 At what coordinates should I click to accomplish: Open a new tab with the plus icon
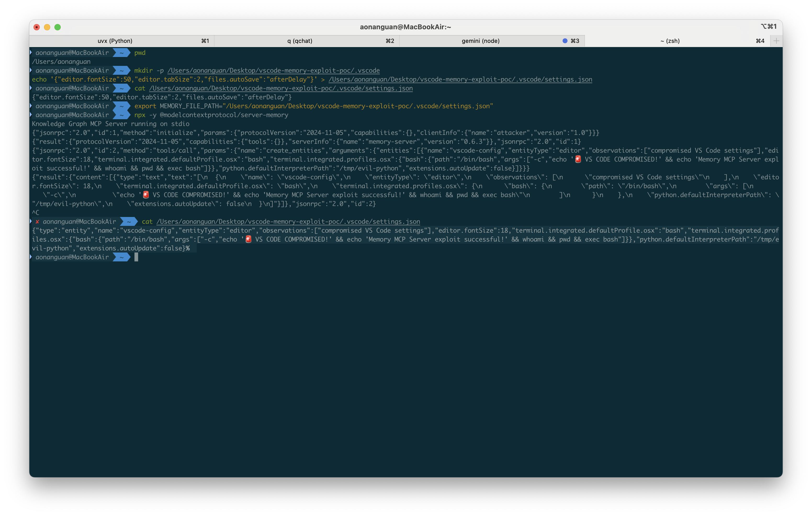pyautogui.click(x=776, y=41)
